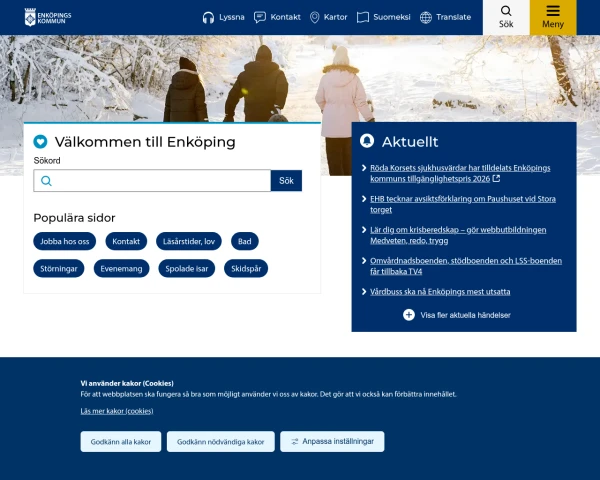The width and height of the screenshot is (600, 480).
Task: Open Translate in the top navigation
Action: (445, 17)
